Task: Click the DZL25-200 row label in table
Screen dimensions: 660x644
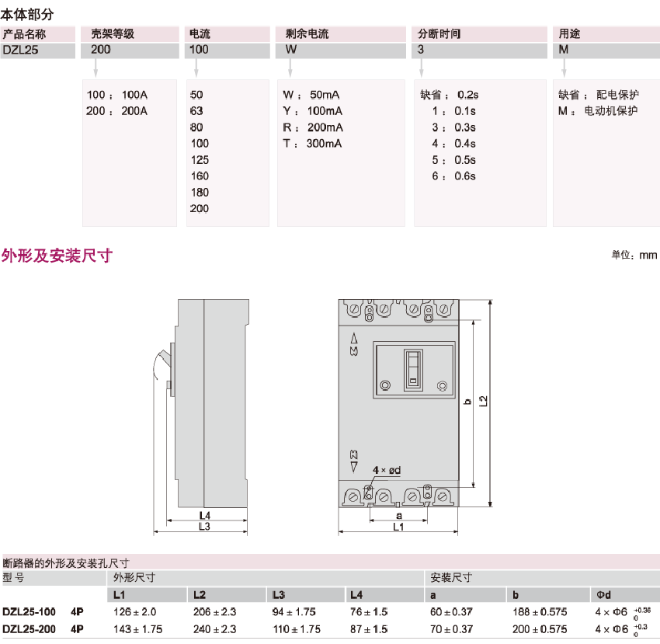Action: pyautogui.click(x=30, y=628)
